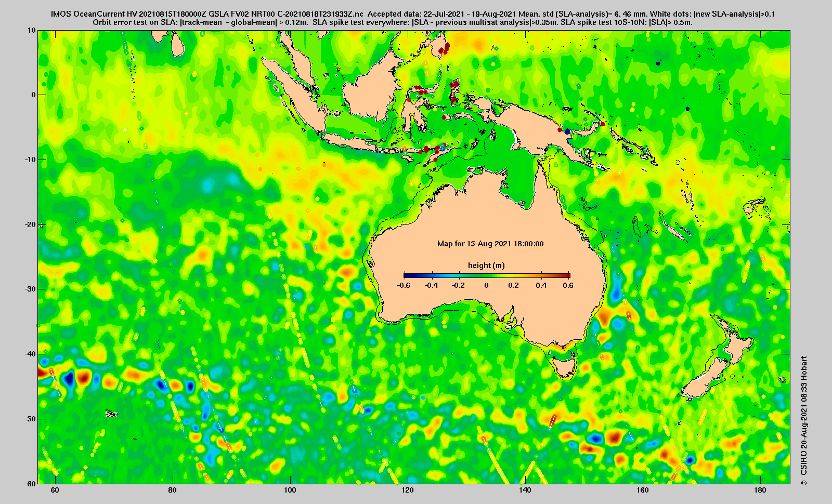Click the "height (m)" legend title

[x=486, y=266]
